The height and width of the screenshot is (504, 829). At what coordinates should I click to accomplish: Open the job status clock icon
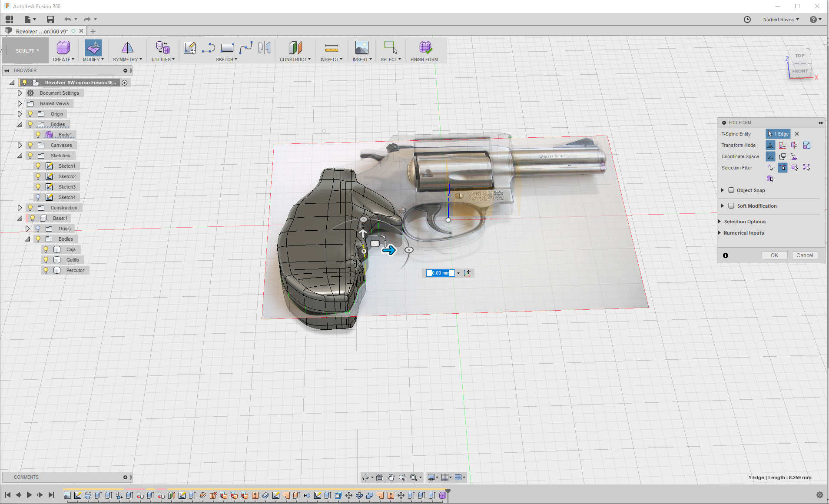pos(747,20)
